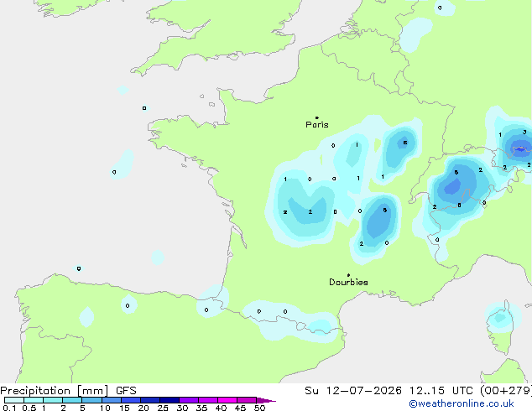The width and height of the screenshot is (532, 411).
Task: Select the 20–25 mm legend swatch
Action: [x=150, y=400]
